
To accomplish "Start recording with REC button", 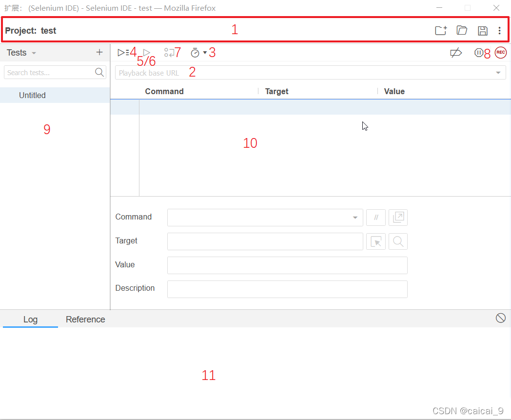I will click(x=501, y=53).
